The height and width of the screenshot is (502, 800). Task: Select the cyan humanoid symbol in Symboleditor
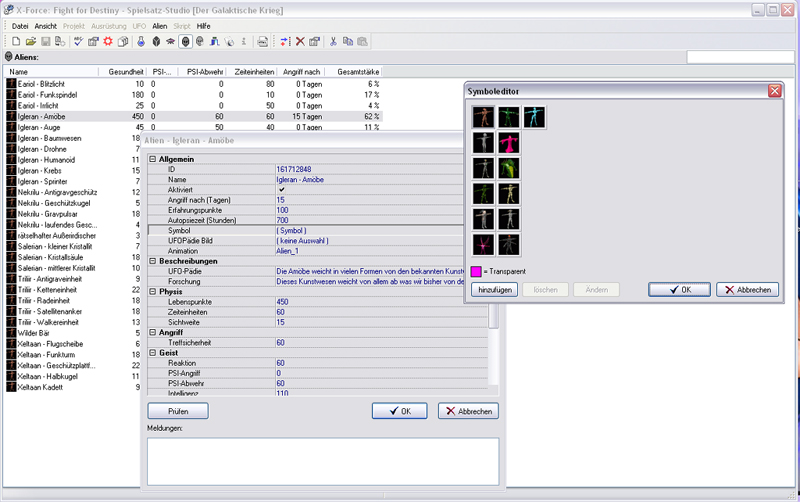[534, 117]
